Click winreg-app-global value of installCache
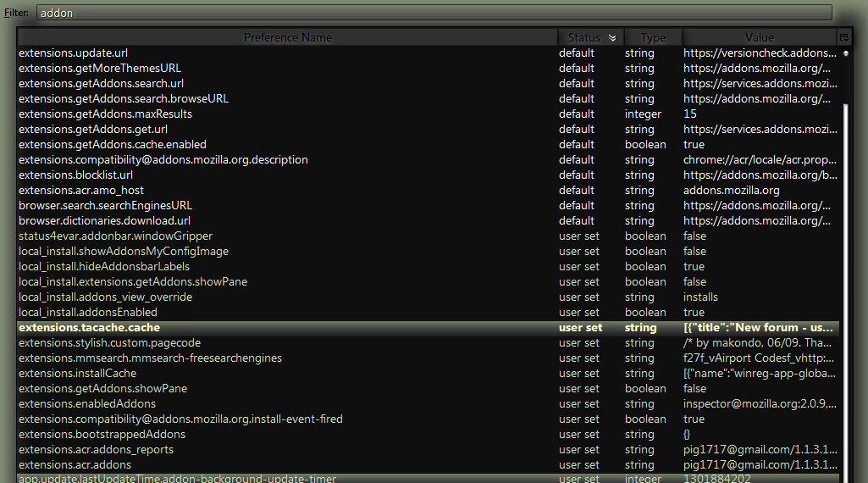 pos(760,374)
